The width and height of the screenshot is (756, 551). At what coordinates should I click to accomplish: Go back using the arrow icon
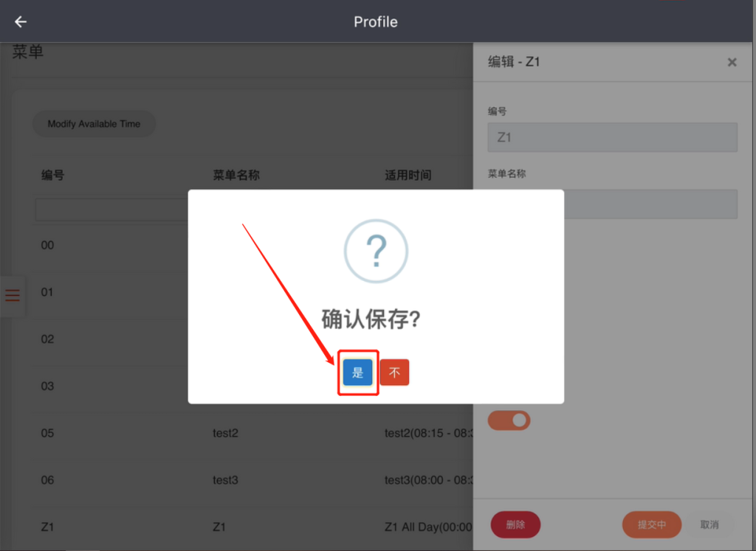[x=20, y=21]
